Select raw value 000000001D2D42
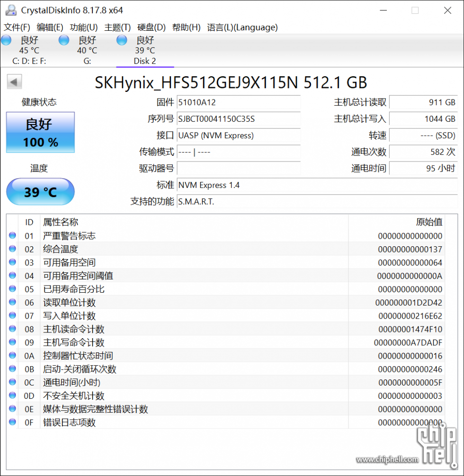Screen dimensions: 464x476 [409, 302]
